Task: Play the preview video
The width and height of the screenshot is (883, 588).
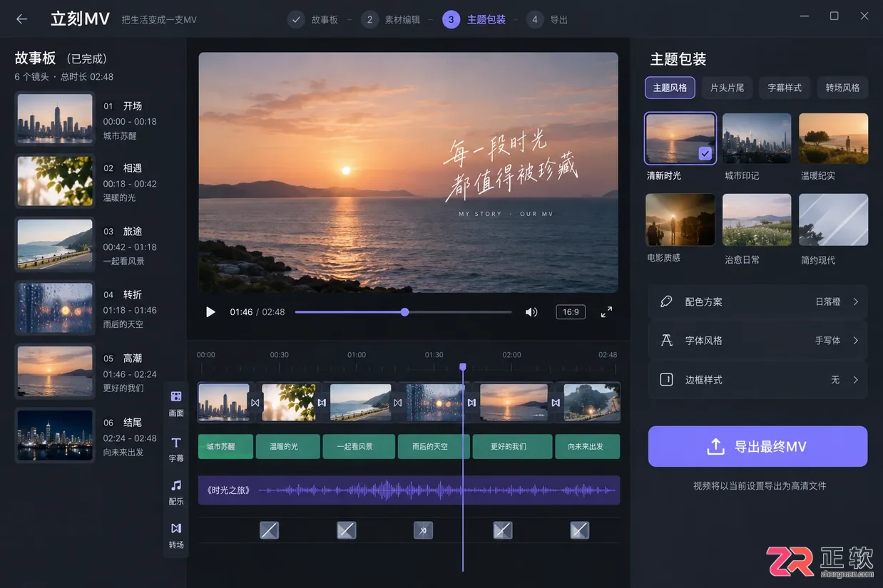Action: tap(210, 312)
